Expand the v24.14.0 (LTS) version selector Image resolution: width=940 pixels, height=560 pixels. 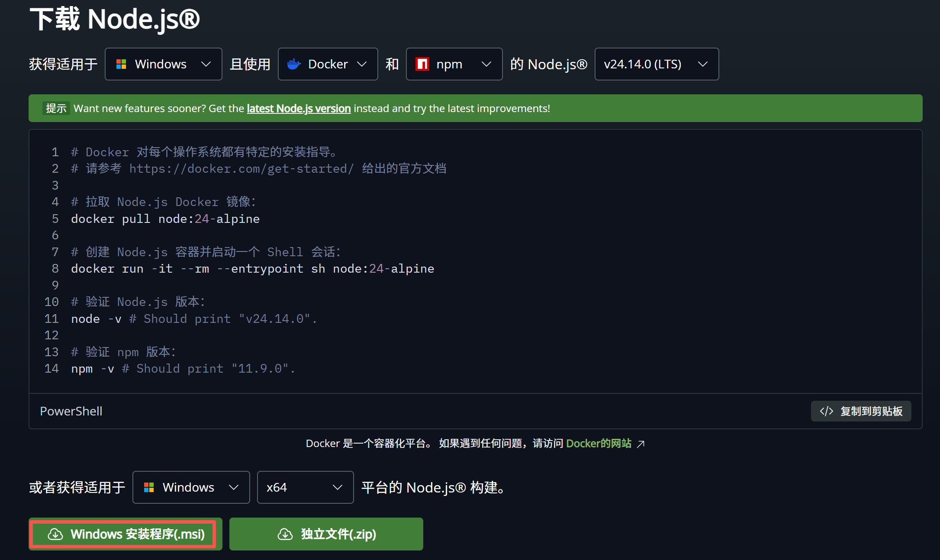657,64
